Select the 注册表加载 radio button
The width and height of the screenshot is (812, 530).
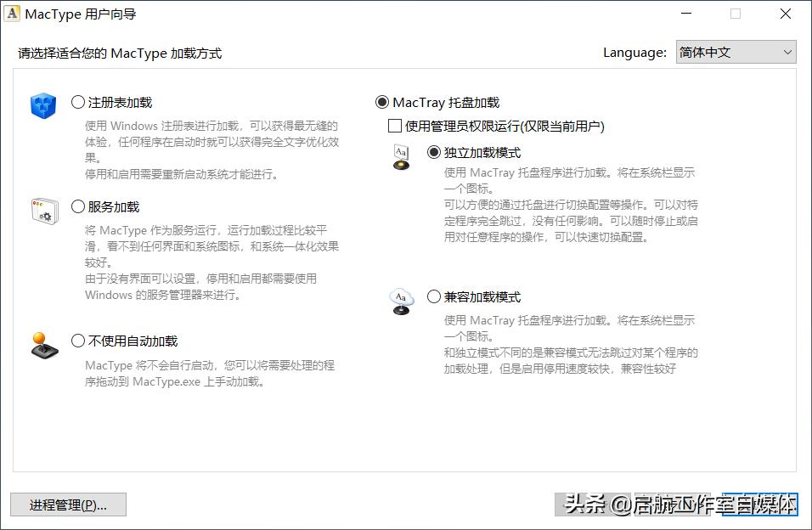point(77,102)
